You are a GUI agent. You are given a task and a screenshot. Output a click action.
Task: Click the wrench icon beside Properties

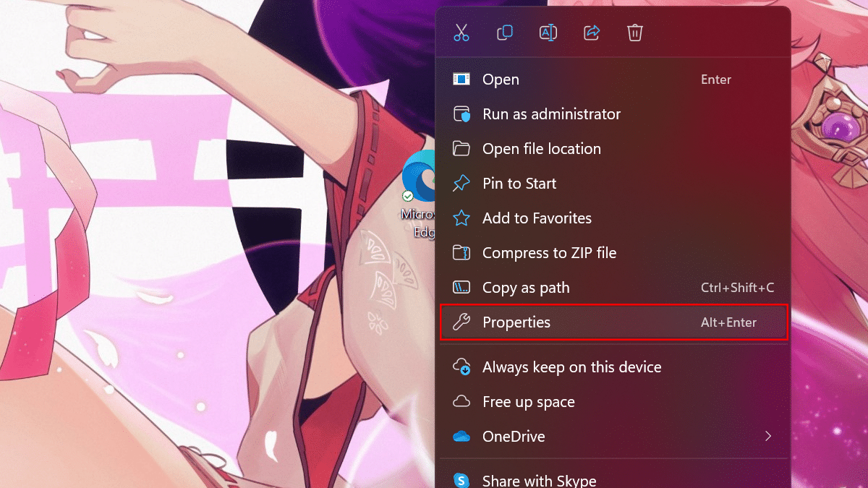point(461,322)
